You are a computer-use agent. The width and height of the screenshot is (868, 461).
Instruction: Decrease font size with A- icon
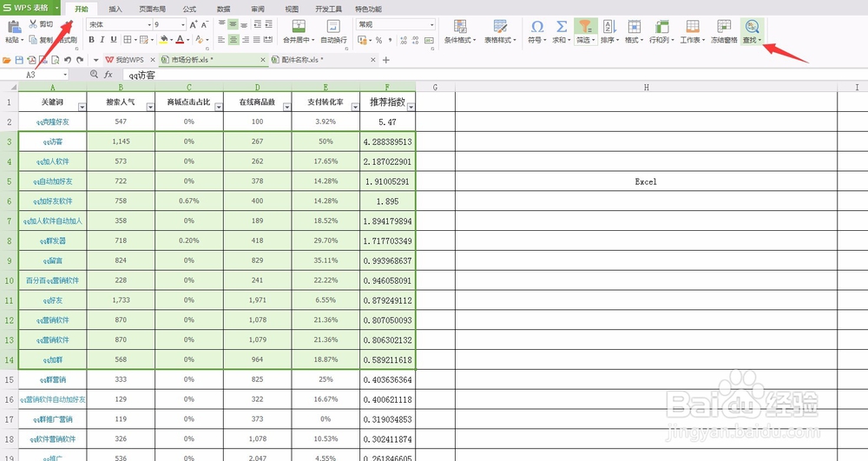[204, 24]
